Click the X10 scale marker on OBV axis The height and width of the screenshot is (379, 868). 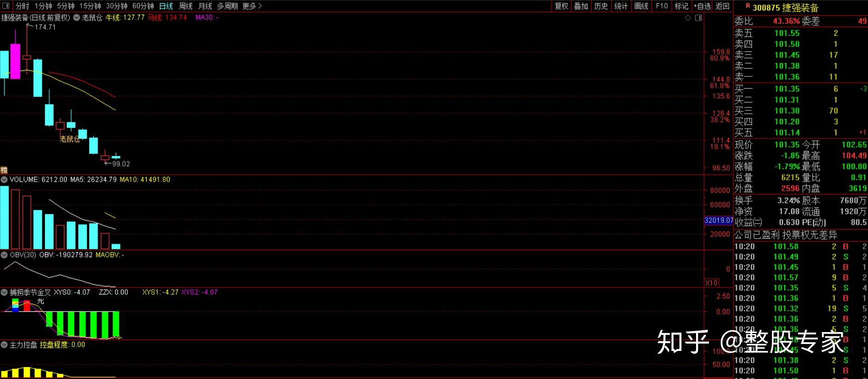click(x=711, y=283)
